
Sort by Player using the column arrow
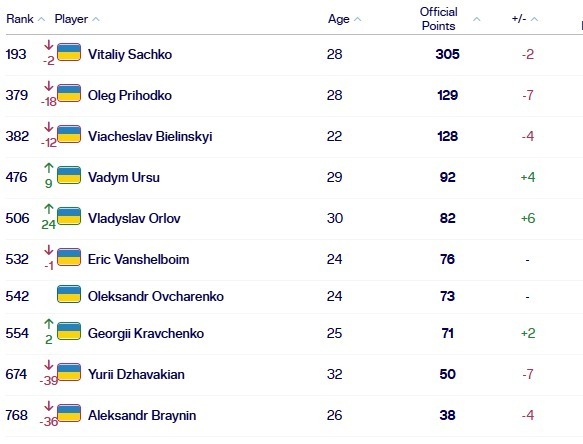(96, 19)
